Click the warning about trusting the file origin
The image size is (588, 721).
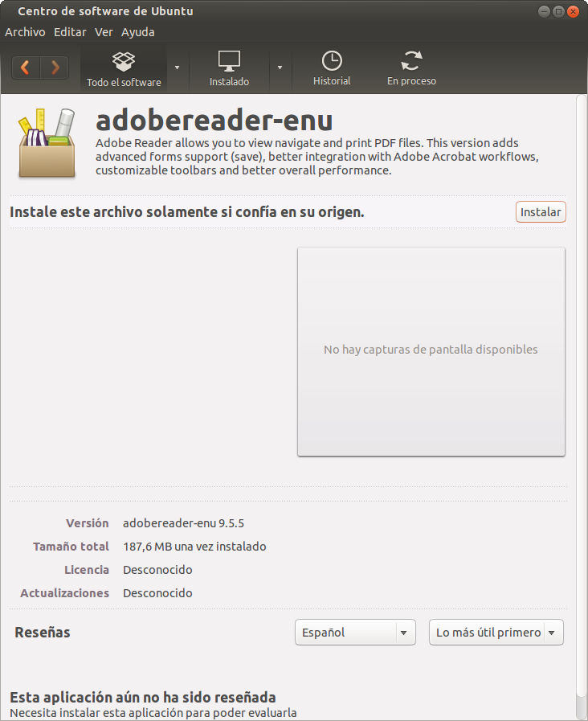[187, 212]
